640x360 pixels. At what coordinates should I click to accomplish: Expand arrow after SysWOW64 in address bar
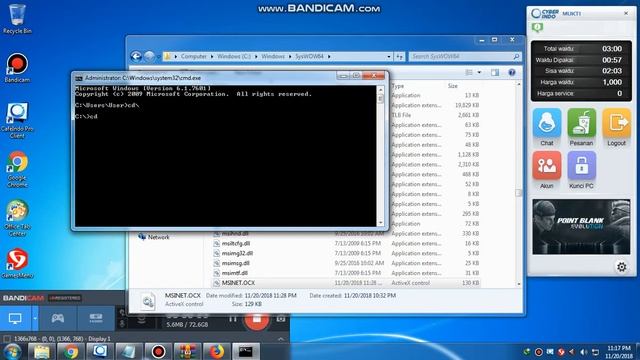329,56
